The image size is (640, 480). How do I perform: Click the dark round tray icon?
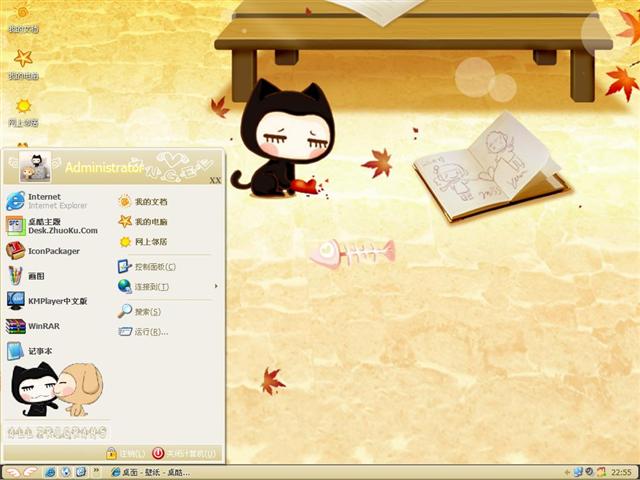(x=589, y=472)
